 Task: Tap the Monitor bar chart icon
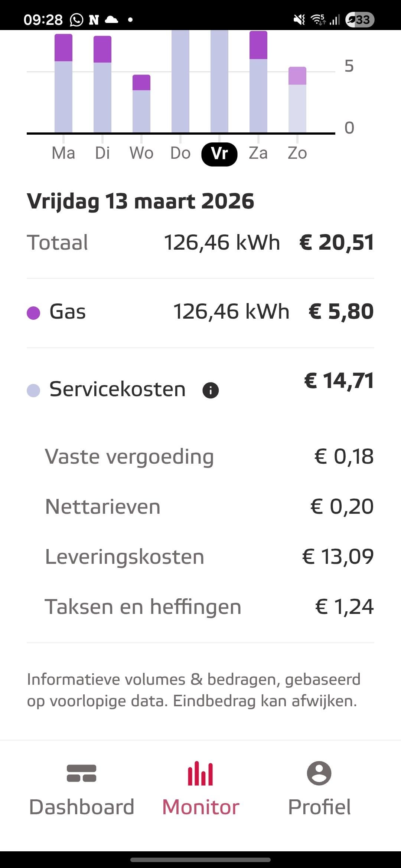click(x=200, y=774)
